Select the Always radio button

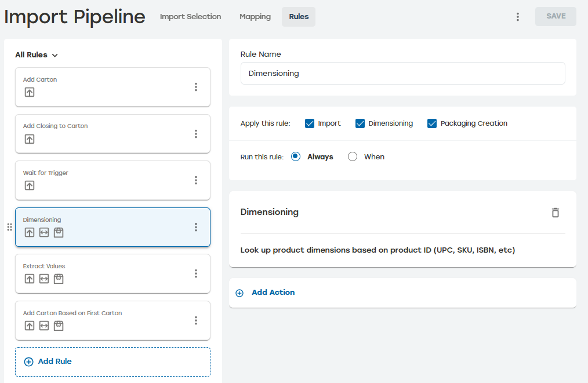pyautogui.click(x=296, y=156)
